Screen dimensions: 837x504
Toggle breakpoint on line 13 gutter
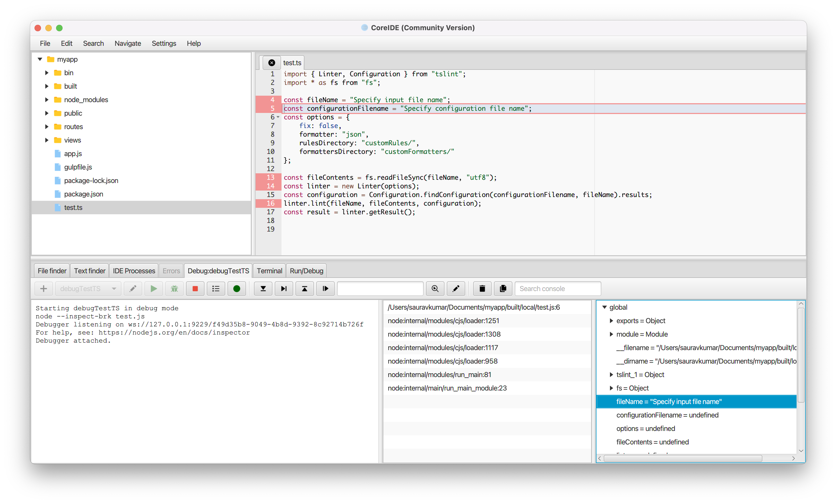tap(268, 178)
